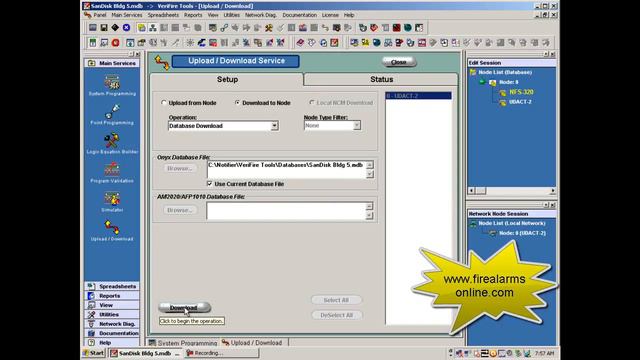The height and width of the screenshot is (360, 640).
Task: Click the NFS-320 node icon
Action: (x=502, y=93)
